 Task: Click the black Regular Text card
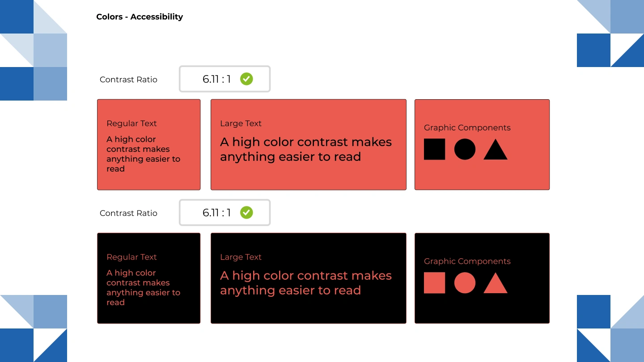[x=149, y=278]
